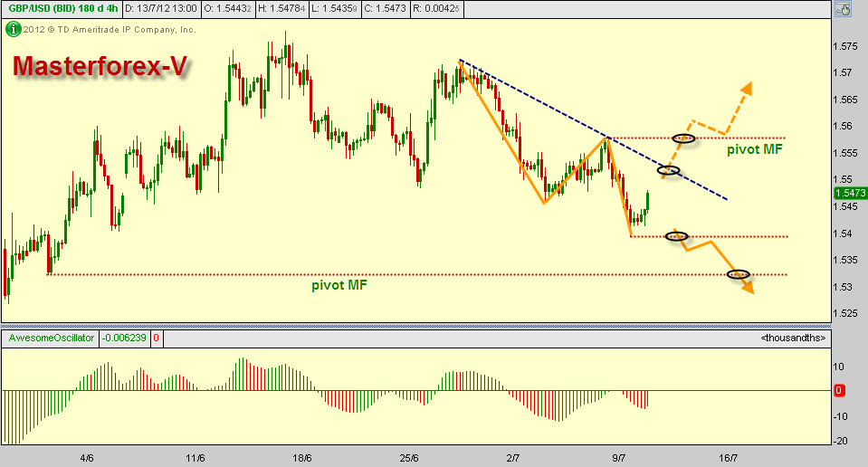Click the green info icon beside the copyright text
Image resolution: width=868 pixels, height=467 pixels.
(14, 29)
